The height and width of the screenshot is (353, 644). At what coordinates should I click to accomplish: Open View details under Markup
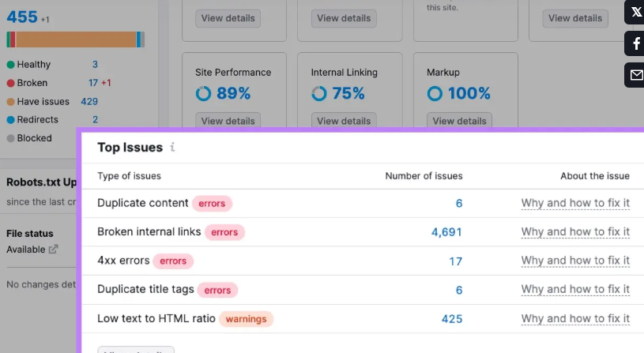[x=459, y=121]
